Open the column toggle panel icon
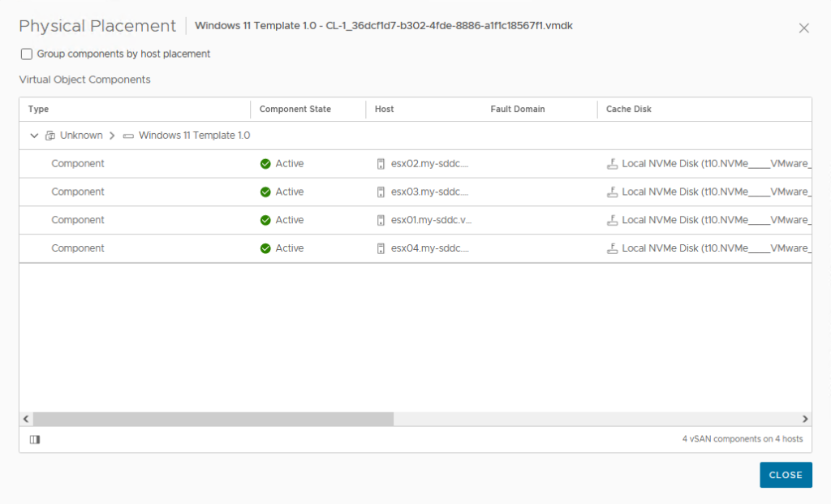The height and width of the screenshot is (504, 831). pos(34,440)
